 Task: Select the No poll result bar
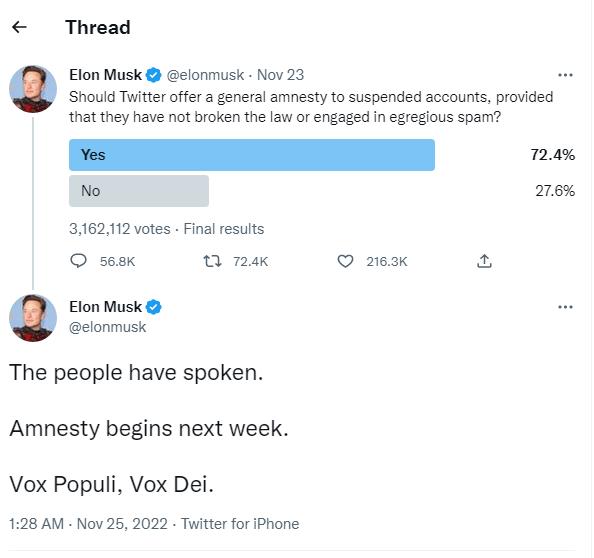[139, 191]
